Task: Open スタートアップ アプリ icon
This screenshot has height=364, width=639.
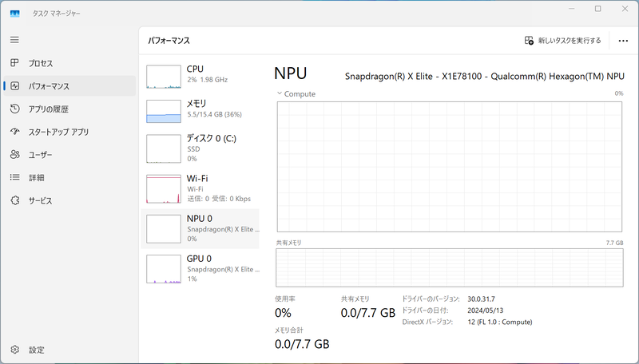Action: (14, 132)
